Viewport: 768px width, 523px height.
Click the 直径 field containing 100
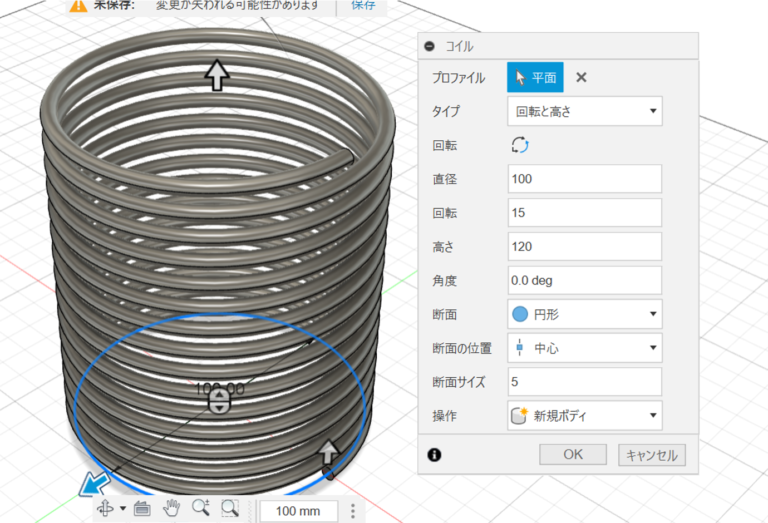(x=585, y=179)
